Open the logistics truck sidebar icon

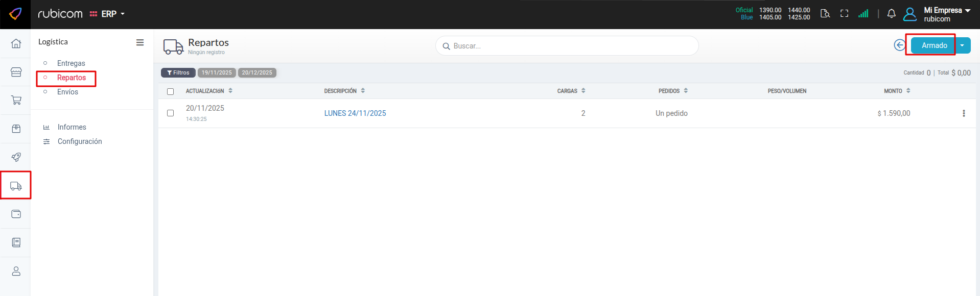16,186
